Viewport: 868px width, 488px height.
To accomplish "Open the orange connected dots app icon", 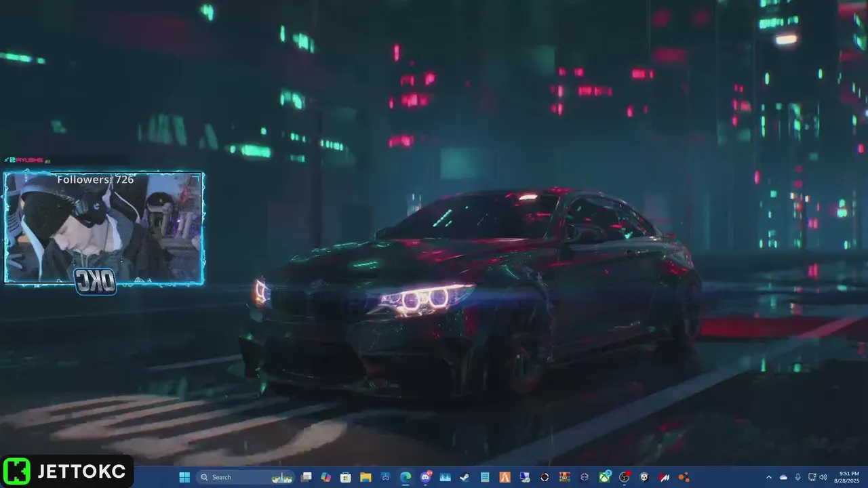I will tap(683, 477).
